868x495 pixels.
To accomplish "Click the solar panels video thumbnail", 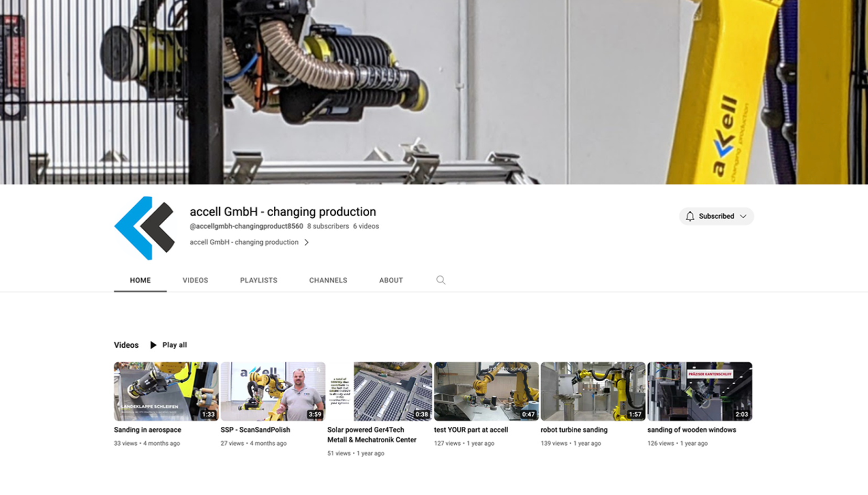I will (x=380, y=391).
